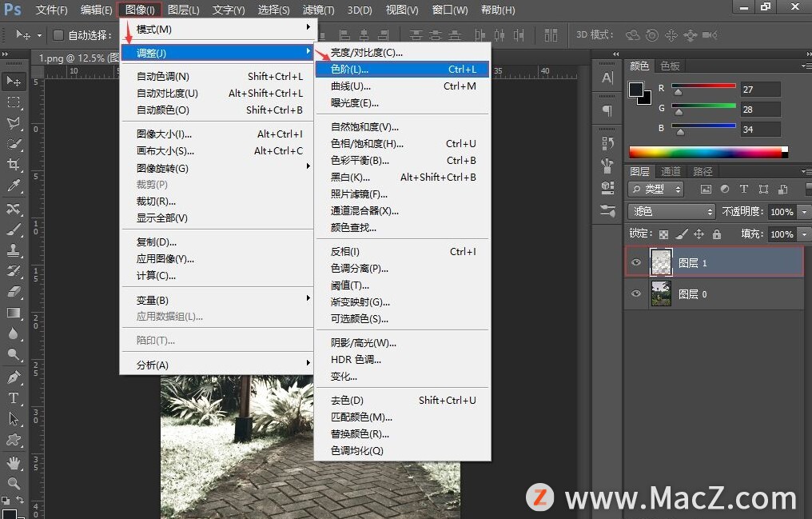Choose 曲线(U)... menu entry
Image resolution: width=812 pixels, height=519 pixels.
(402, 86)
